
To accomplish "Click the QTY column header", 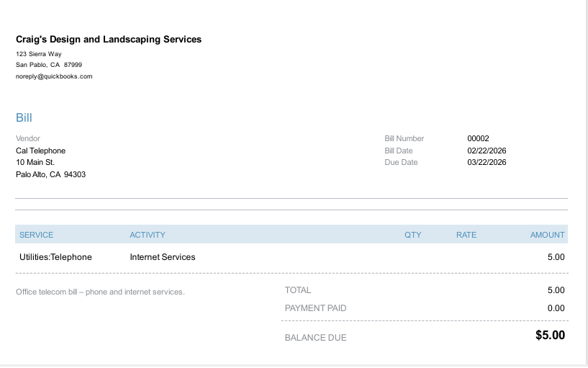I will point(412,235).
